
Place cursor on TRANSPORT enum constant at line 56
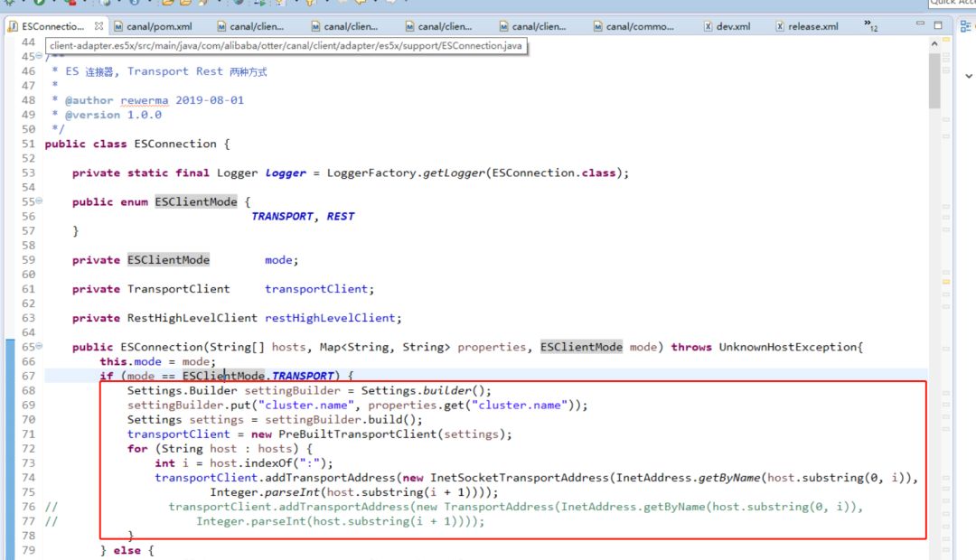coord(282,217)
